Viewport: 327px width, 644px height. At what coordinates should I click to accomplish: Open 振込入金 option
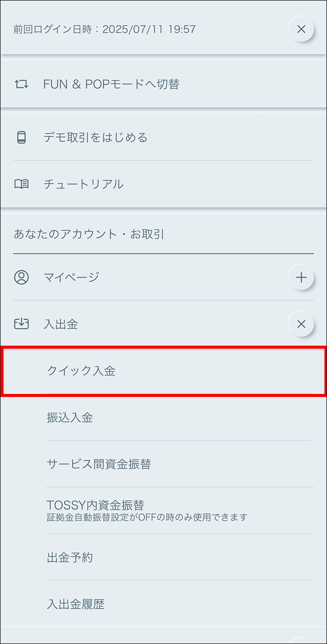[x=70, y=418]
